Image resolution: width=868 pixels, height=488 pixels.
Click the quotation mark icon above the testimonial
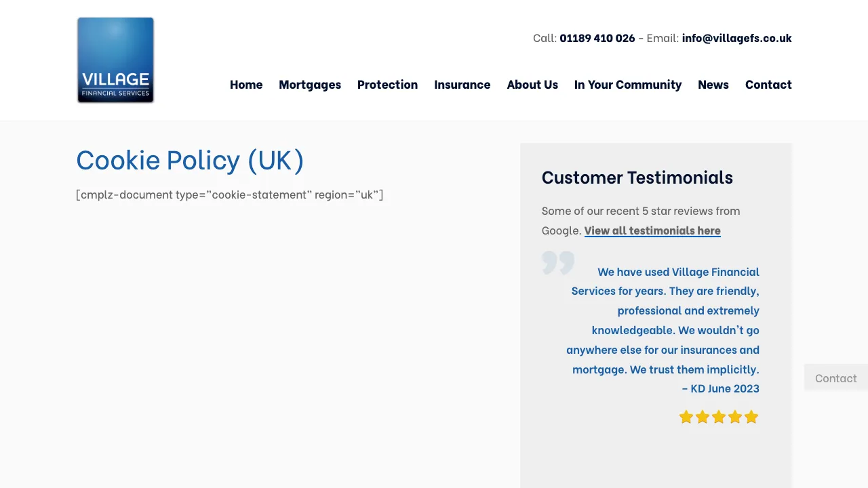pos(557,263)
